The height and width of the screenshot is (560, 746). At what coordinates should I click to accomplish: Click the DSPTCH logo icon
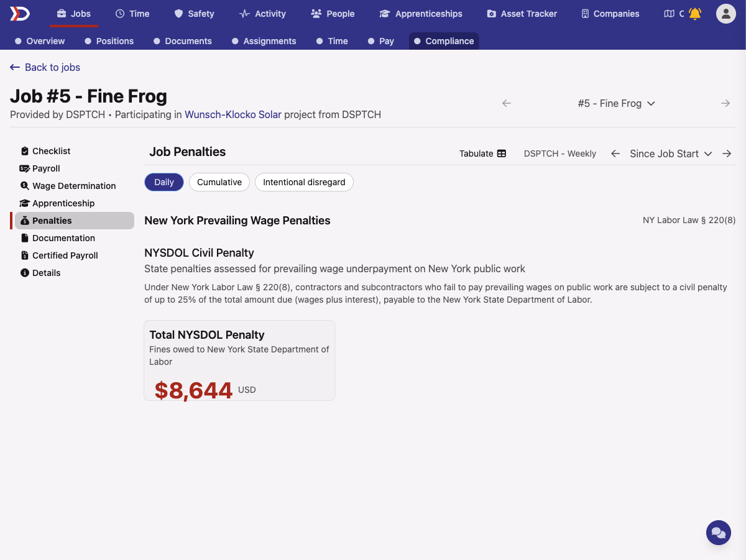pyautogui.click(x=20, y=14)
